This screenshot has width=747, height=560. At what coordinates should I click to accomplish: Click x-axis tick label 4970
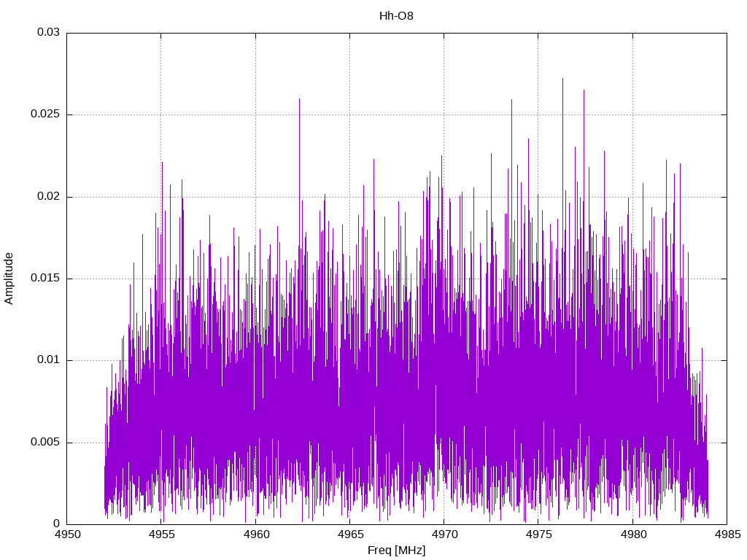point(444,534)
